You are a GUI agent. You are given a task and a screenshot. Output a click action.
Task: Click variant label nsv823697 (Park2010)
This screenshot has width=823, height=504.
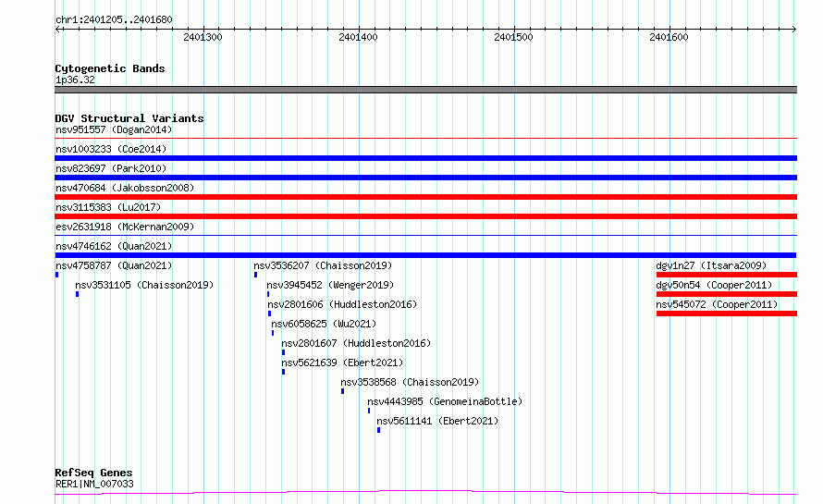(x=111, y=168)
